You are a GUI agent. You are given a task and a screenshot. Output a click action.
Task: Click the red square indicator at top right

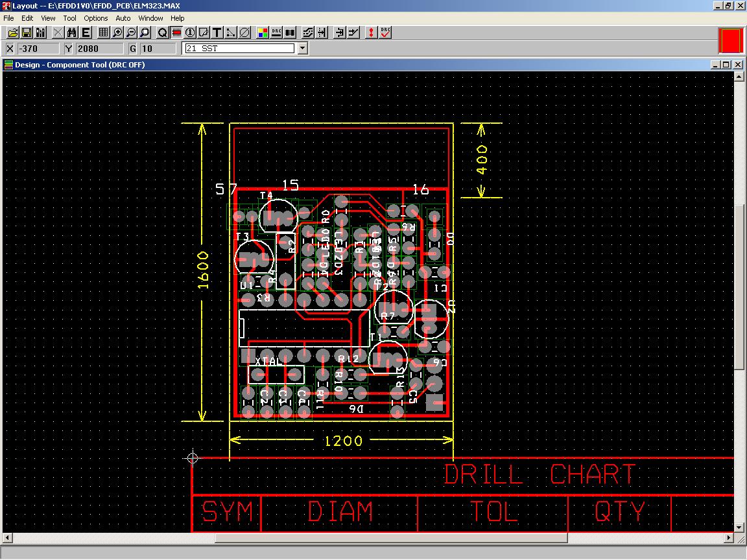[x=731, y=41]
